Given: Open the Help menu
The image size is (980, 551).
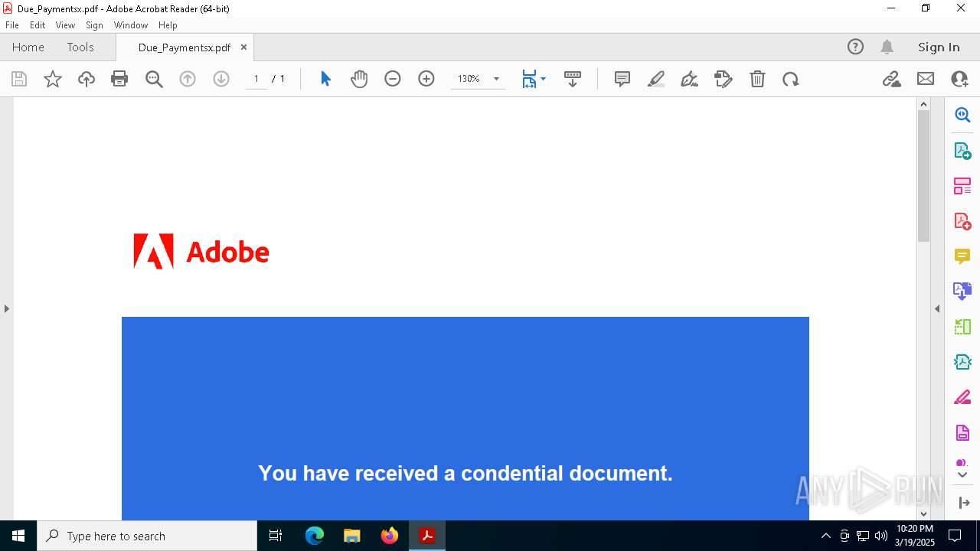Looking at the screenshot, I should tap(168, 24).
